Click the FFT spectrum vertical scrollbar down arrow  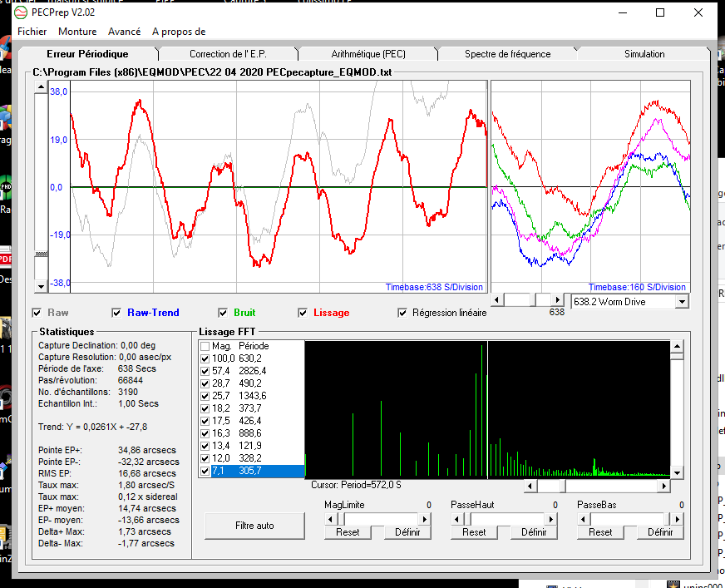click(676, 473)
